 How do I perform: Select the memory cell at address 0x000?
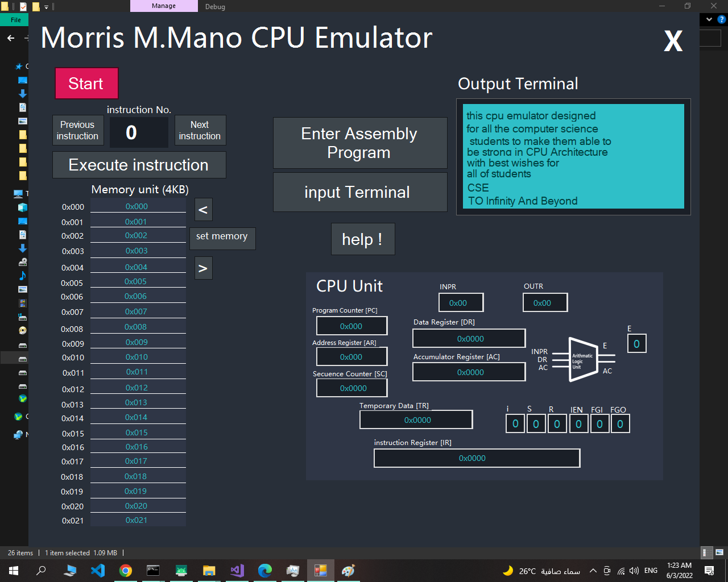[x=138, y=207]
